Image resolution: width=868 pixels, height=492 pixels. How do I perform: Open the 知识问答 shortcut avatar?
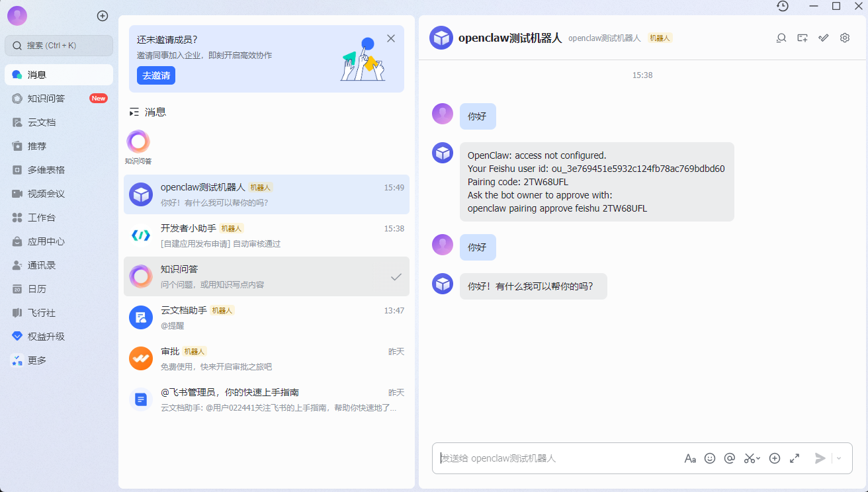coord(138,142)
